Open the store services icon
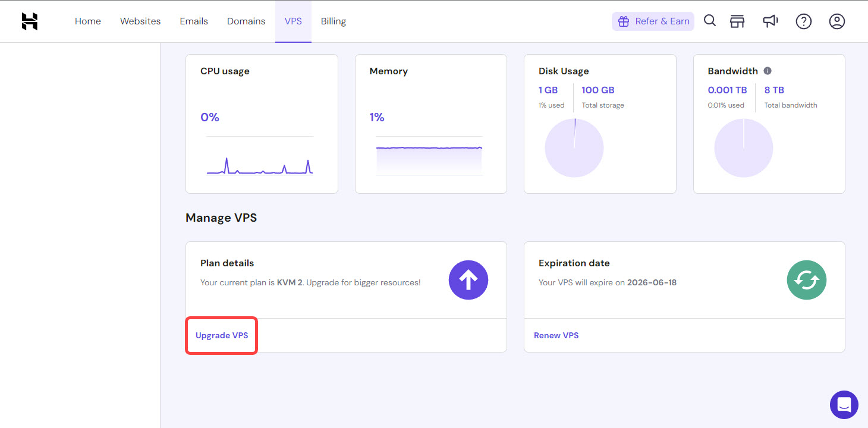 coord(737,21)
